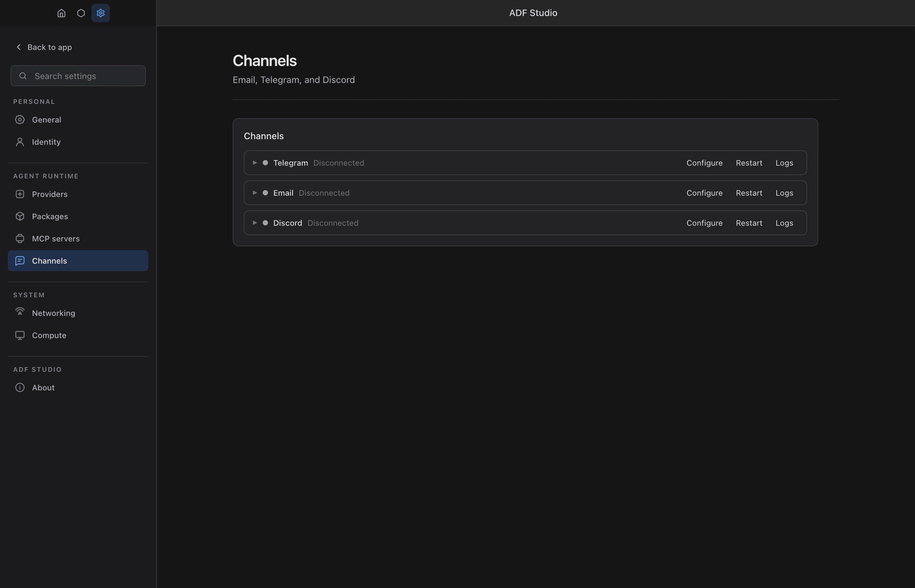Click the Telegram status dot
Screen dimensions: 915x588
click(265, 163)
